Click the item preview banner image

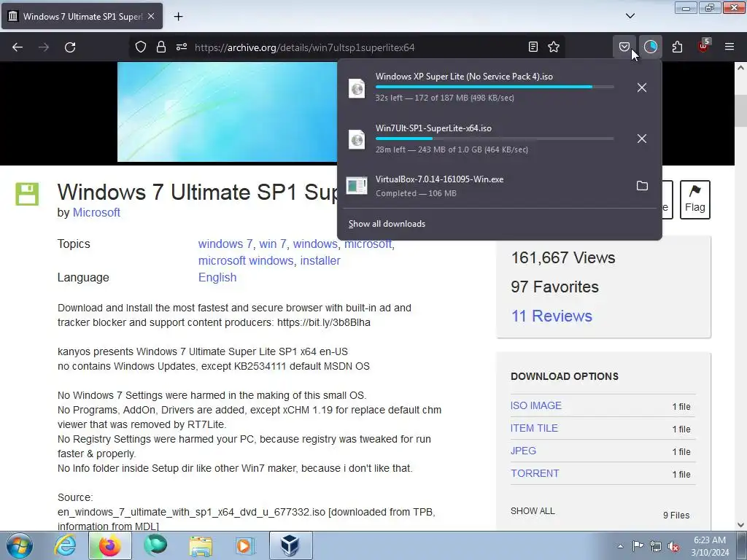click(x=228, y=112)
